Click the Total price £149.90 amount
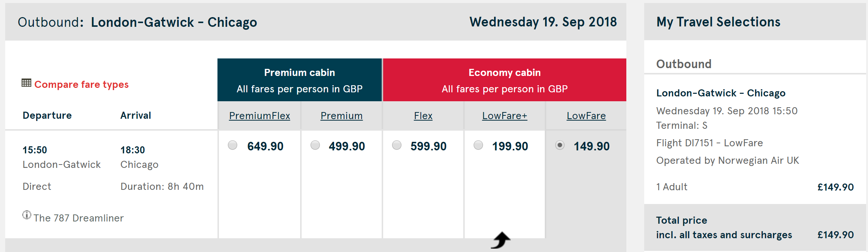This screenshot has height=252, width=868. (835, 235)
